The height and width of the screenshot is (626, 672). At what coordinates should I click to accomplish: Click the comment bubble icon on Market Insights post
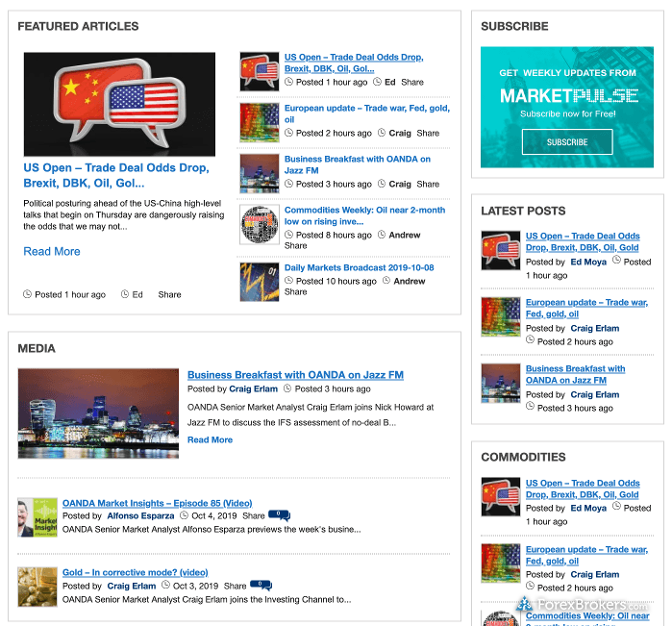tap(279, 514)
